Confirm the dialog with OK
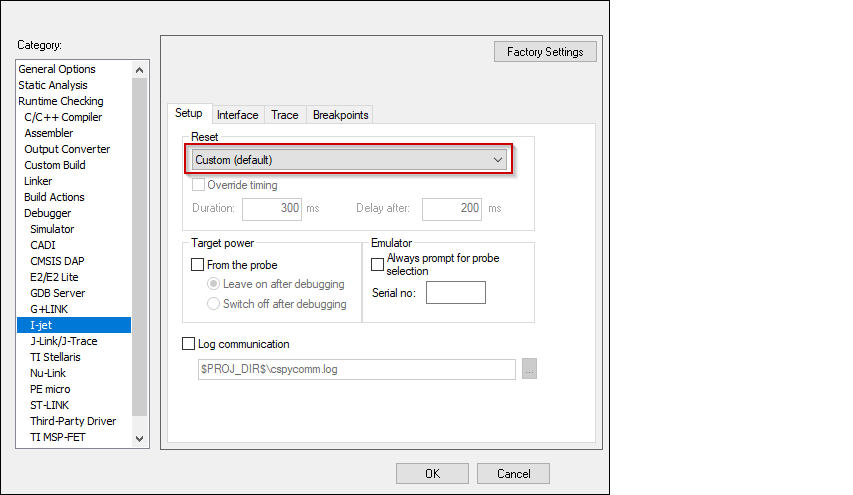 (432, 474)
